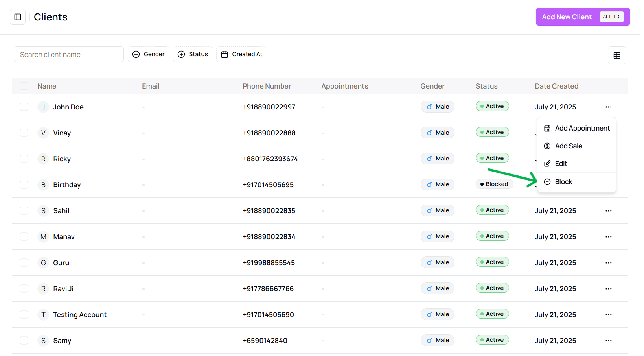Click the Samy client name
This screenshot has width=644, height=356.
tap(62, 341)
